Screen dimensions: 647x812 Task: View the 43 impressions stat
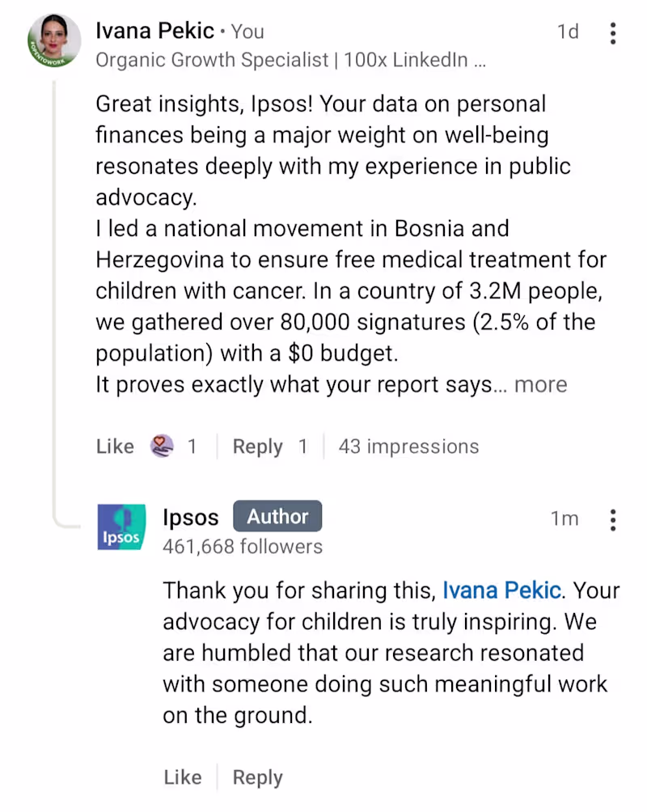click(x=408, y=446)
